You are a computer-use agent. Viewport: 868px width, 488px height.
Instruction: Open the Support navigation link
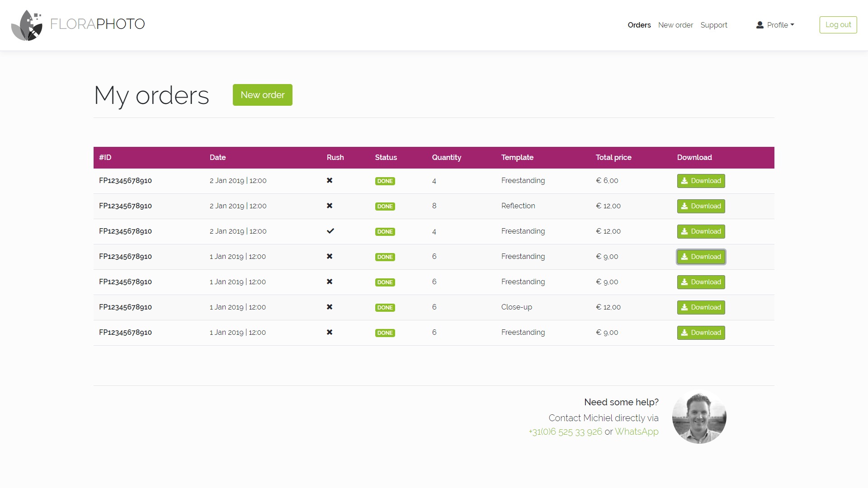tap(714, 25)
